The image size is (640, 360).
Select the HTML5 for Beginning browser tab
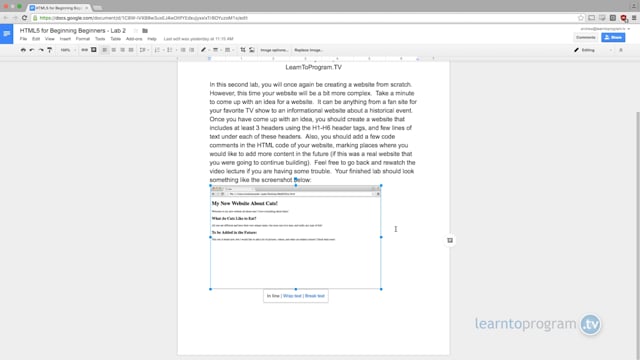click(58, 8)
